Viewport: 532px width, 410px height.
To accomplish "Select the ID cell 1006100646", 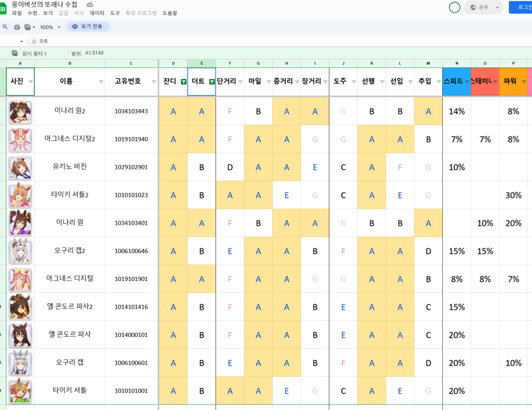I will [x=131, y=251].
